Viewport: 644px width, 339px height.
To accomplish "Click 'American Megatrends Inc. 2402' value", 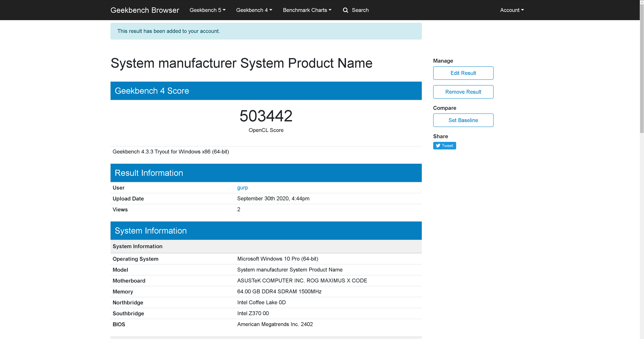I will 275,324.
